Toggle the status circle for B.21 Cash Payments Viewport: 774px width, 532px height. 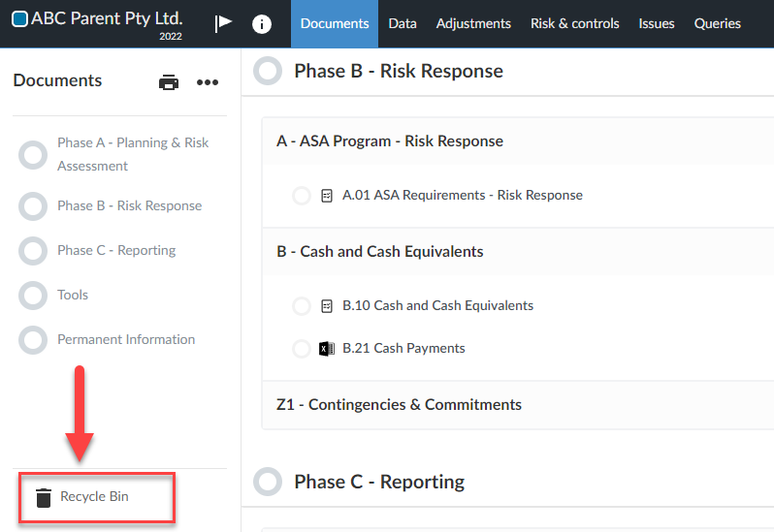pyautogui.click(x=302, y=349)
